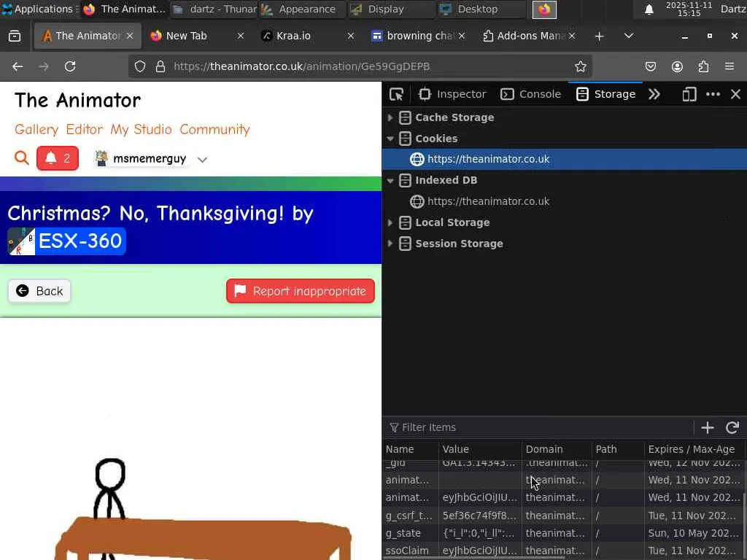Click the tracking protection shield icon
This screenshot has width=747, height=560.
point(139,66)
